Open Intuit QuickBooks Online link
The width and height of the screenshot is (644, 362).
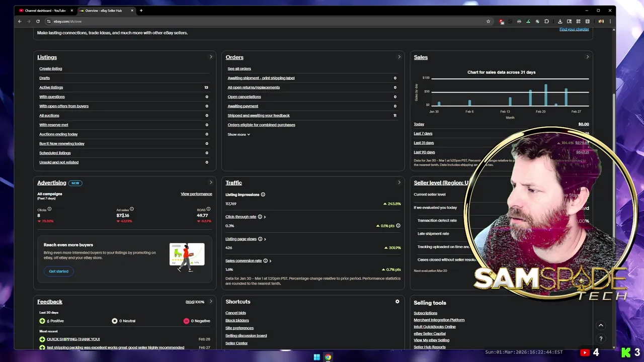point(435,327)
